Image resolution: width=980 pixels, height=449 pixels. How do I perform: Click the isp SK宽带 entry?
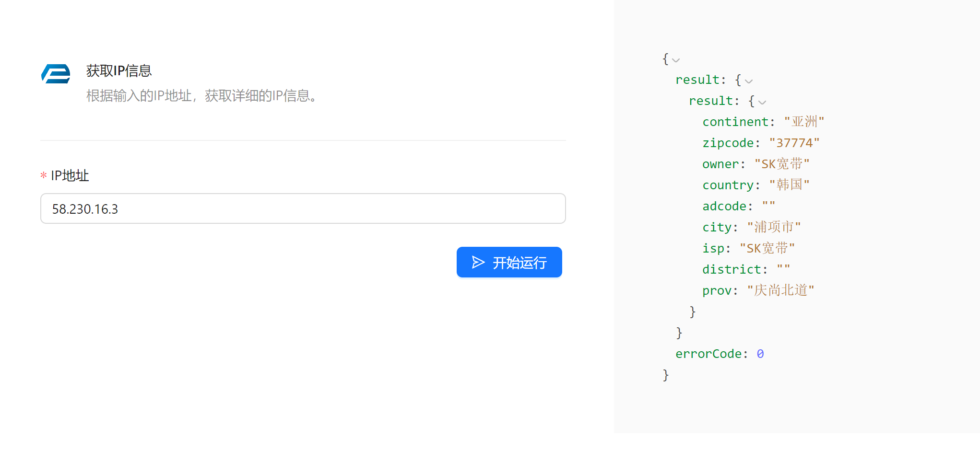click(x=749, y=248)
